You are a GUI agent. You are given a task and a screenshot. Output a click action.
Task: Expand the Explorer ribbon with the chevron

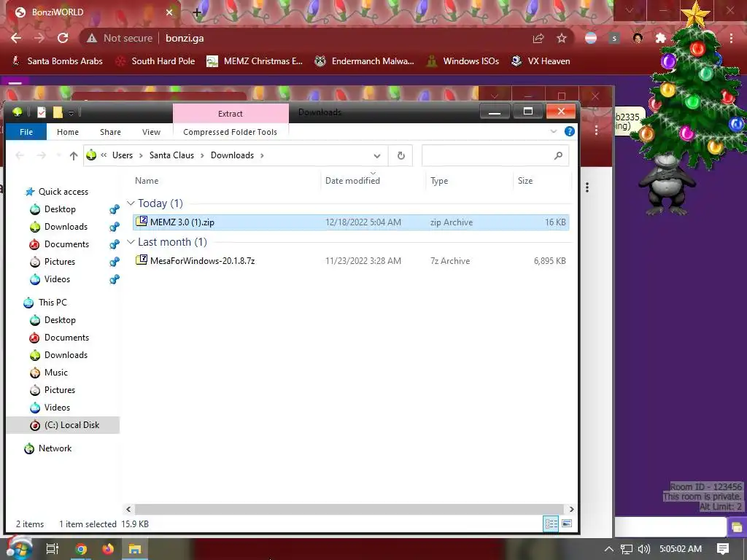[553, 131]
